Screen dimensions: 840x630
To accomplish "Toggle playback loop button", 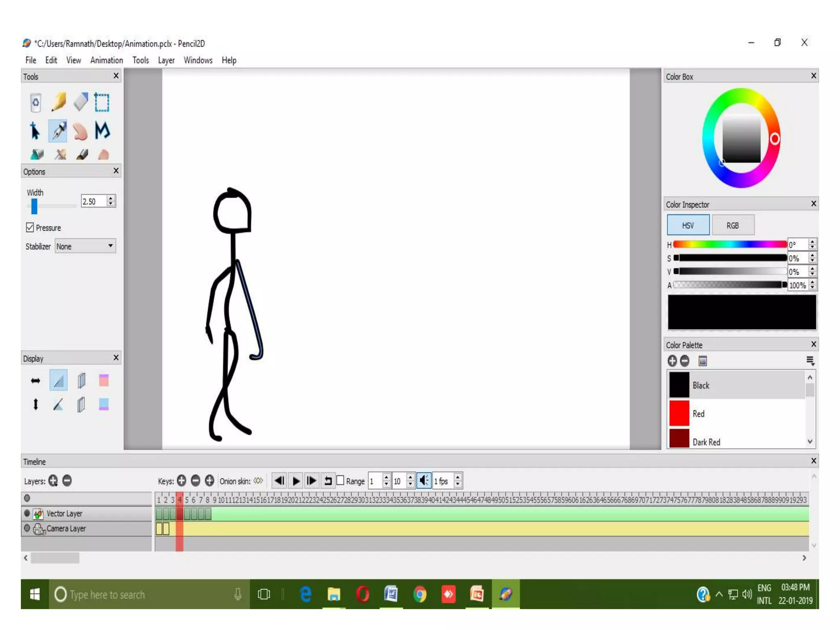I will coord(328,480).
